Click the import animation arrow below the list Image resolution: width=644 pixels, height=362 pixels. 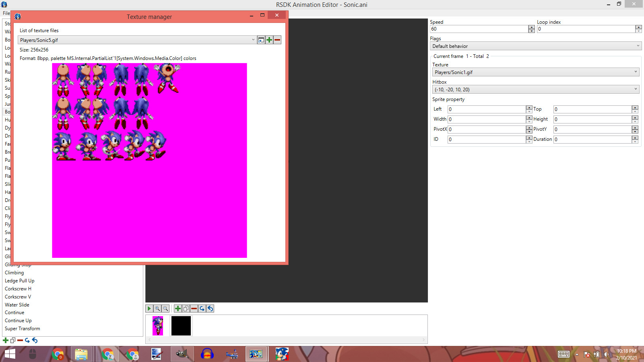click(x=27, y=340)
